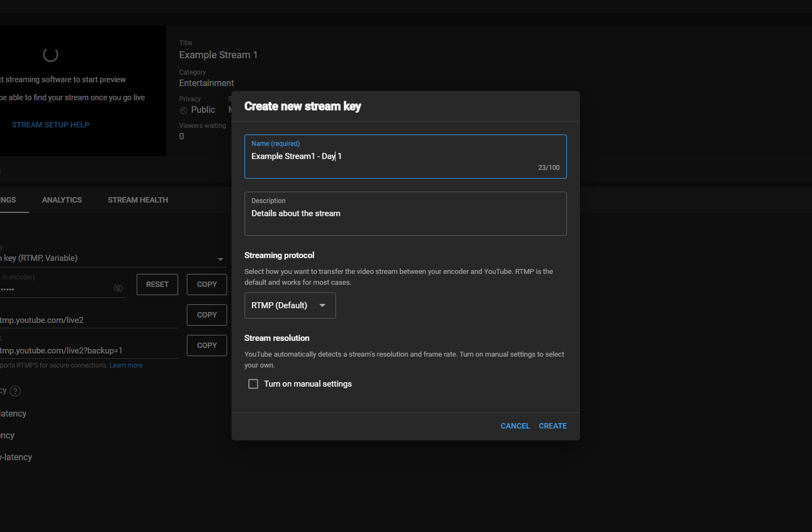Follow the Learn more link
Viewport: 812px width, 532px height.
pos(126,365)
